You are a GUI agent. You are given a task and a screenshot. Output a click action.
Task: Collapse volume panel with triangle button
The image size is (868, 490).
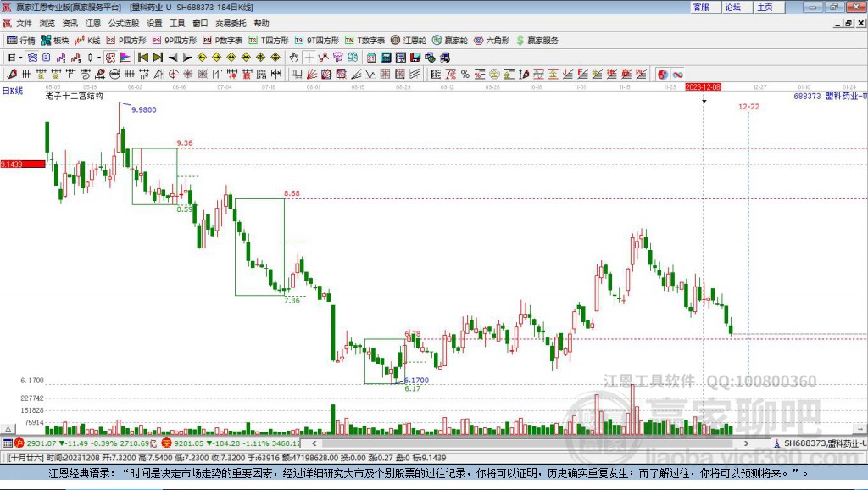click(x=8, y=429)
